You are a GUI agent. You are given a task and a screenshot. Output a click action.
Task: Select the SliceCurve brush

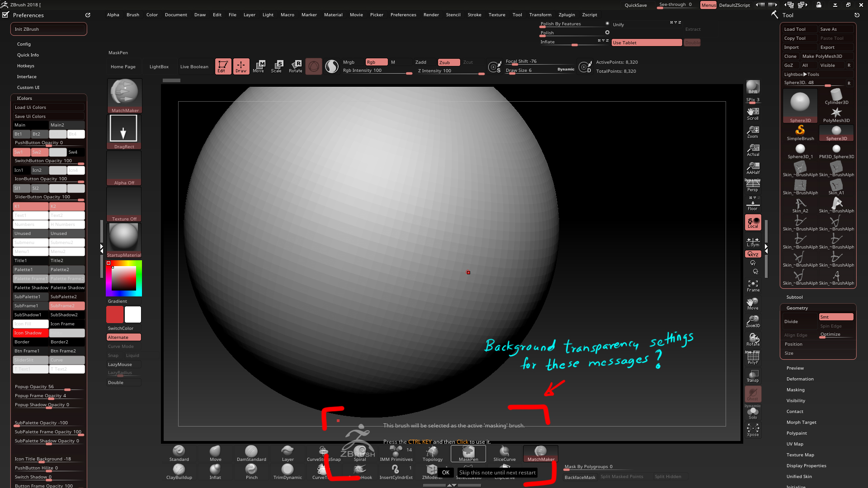pyautogui.click(x=505, y=454)
